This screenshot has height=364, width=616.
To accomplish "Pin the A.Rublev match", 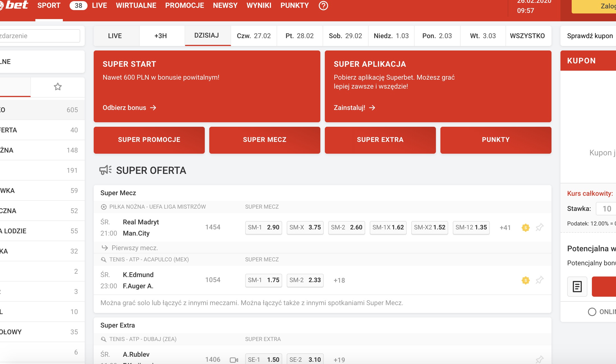I will pos(539,360).
